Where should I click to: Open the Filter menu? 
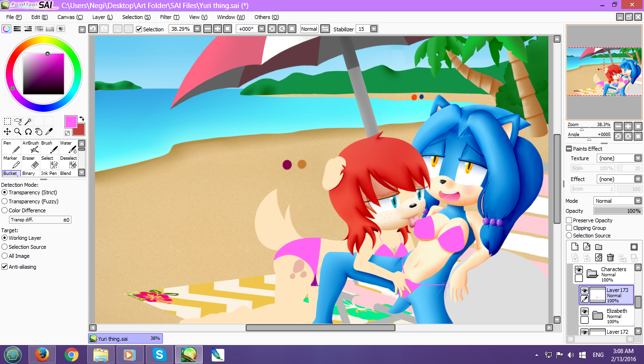[x=170, y=17]
